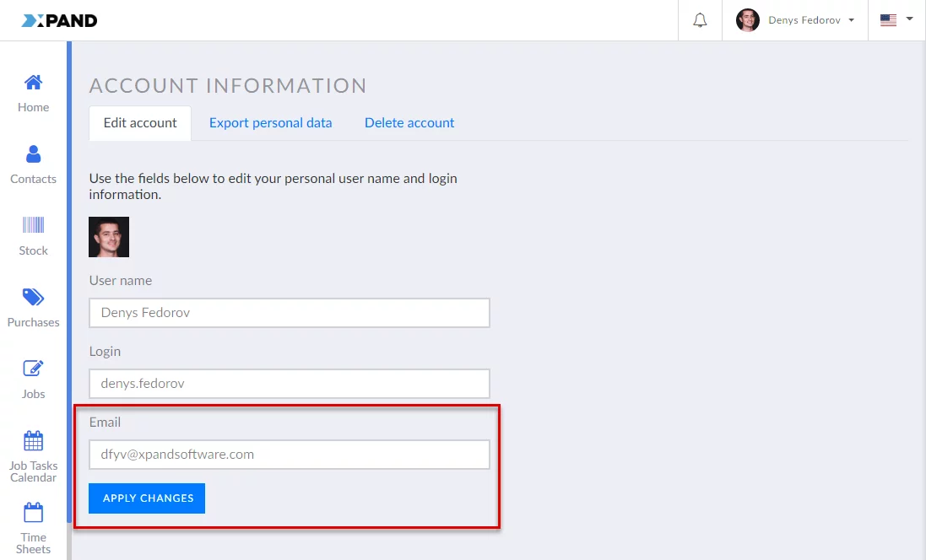
Task: Click the User name input field
Action: pyautogui.click(x=289, y=313)
